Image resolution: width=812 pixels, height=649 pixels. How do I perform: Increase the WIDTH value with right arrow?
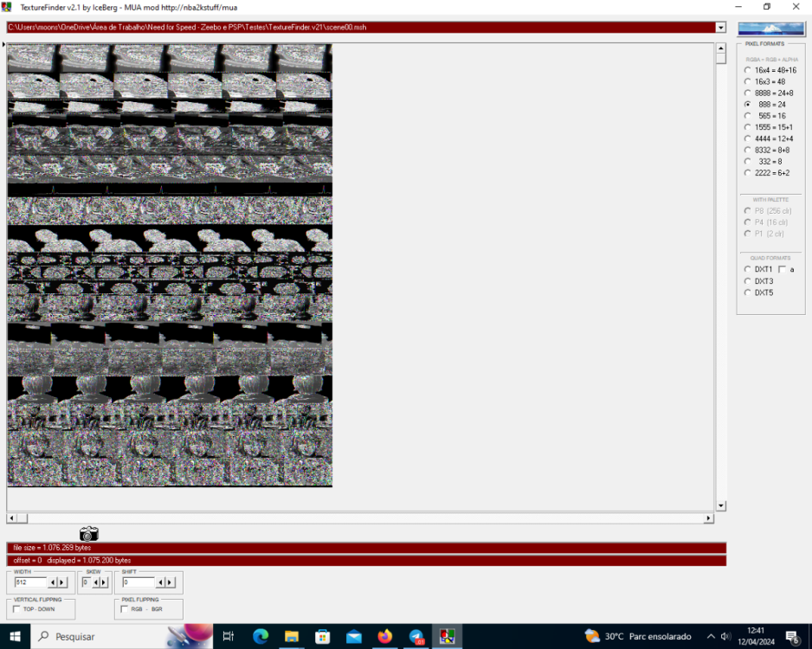pos(62,582)
